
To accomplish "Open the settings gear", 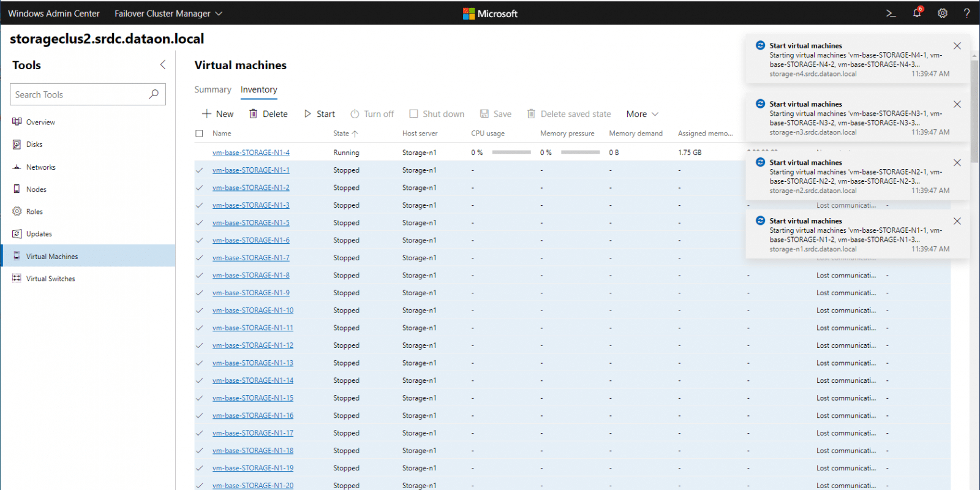I will (943, 13).
